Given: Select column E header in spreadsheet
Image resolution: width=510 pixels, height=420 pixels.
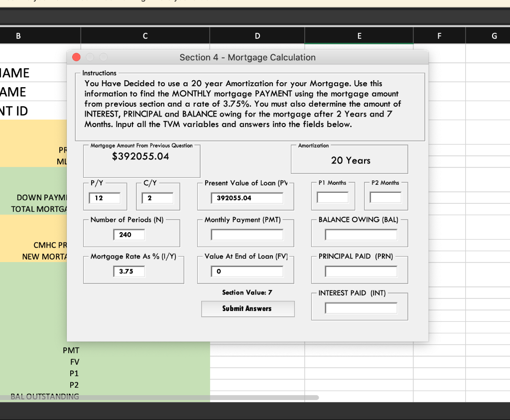Looking at the screenshot, I should (x=359, y=36).
